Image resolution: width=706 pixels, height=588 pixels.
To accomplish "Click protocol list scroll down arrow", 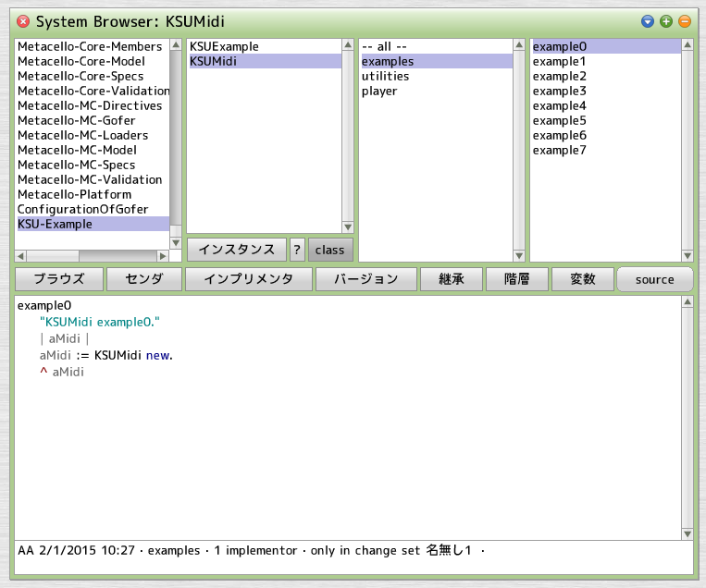I will pyautogui.click(x=519, y=256).
